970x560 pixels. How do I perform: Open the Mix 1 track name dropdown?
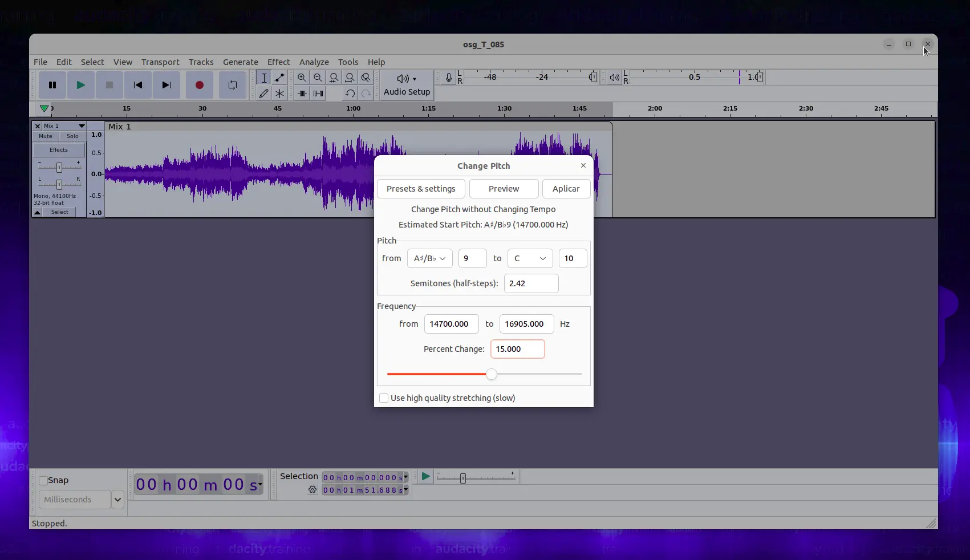click(x=64, y=126)
